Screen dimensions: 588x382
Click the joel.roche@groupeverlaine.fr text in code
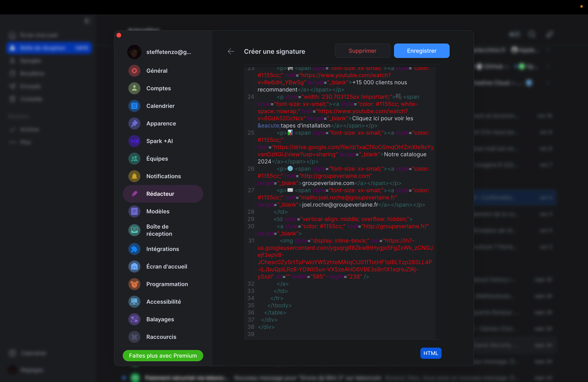(x=340, y=205)
